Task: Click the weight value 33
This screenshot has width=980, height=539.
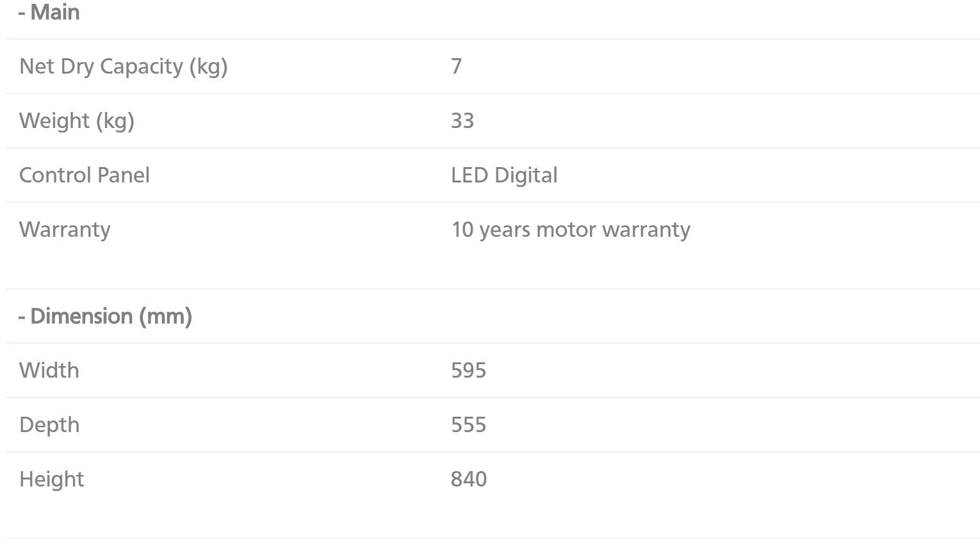Action: tap(462, 120)
